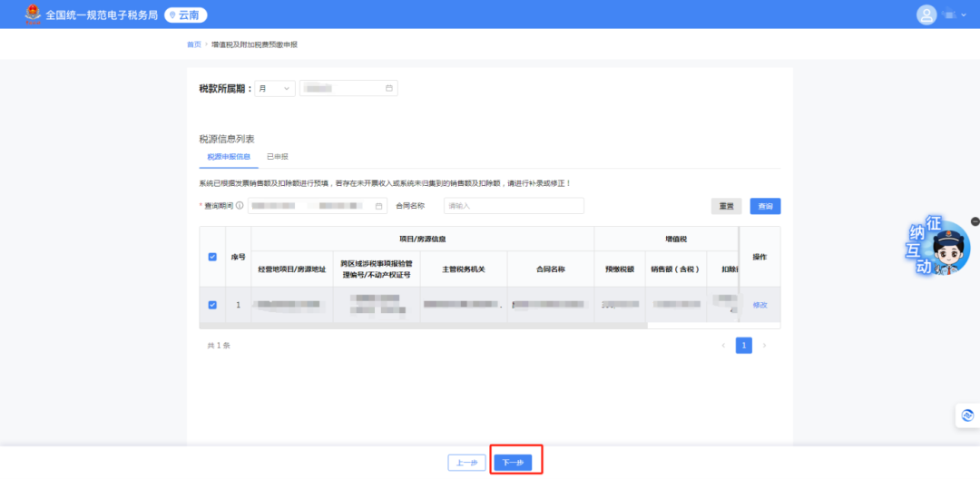Click the 销售额（含税） column header

676,269
